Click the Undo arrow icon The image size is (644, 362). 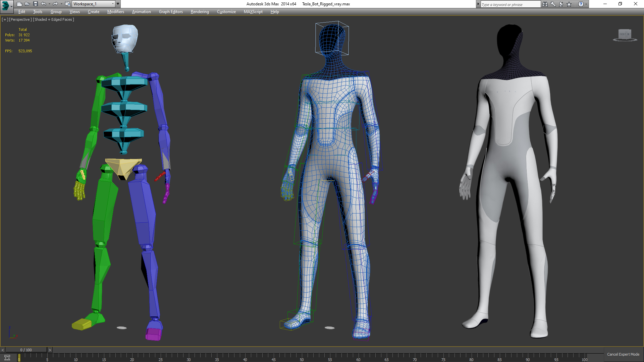click(x=43, y=4)
